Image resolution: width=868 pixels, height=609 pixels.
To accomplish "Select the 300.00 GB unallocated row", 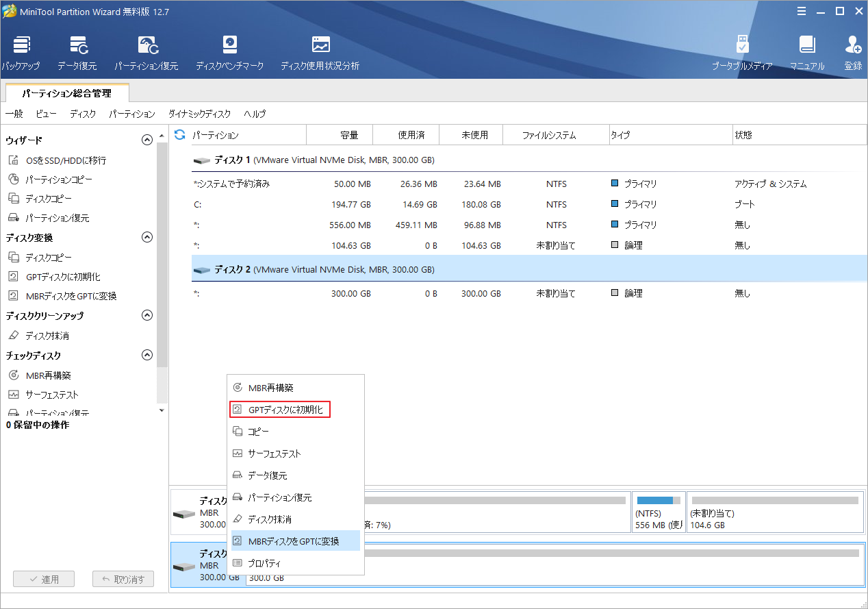I will pos(529,293).
